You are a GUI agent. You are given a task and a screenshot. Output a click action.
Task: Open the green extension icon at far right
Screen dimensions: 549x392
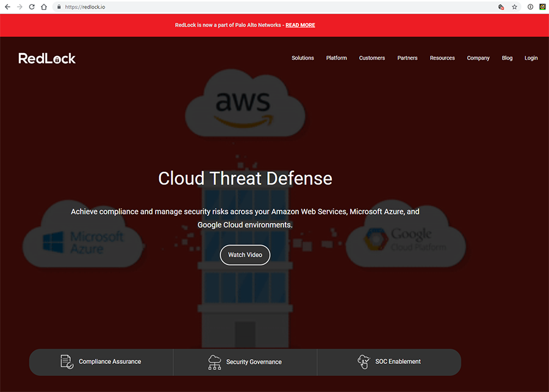coord(542,7)
